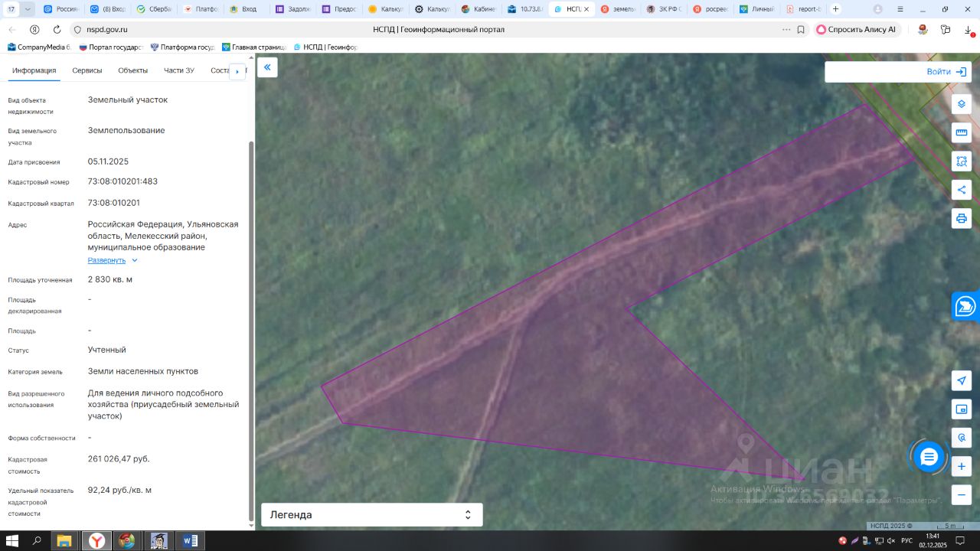Click the information panel vertical scrollbar
This screenshot has height=551, width=980.
tap(251, 330)
